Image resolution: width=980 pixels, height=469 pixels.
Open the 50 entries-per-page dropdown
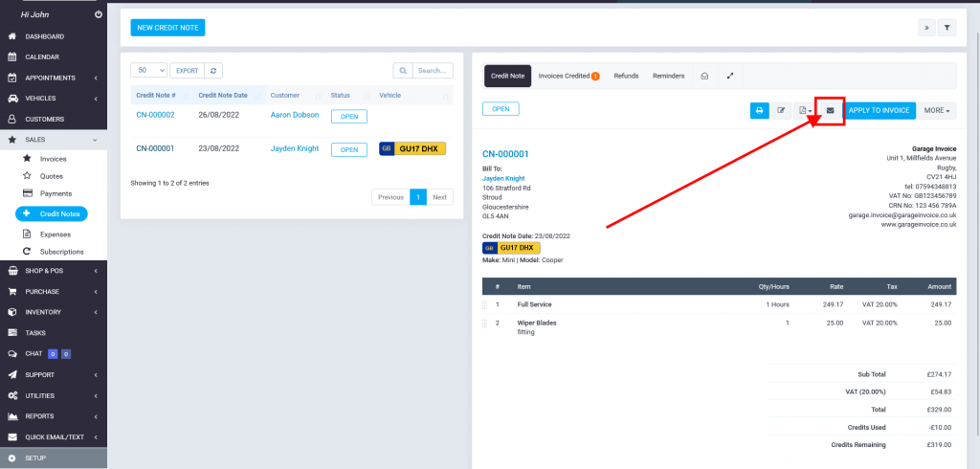(x=148, y=71)
